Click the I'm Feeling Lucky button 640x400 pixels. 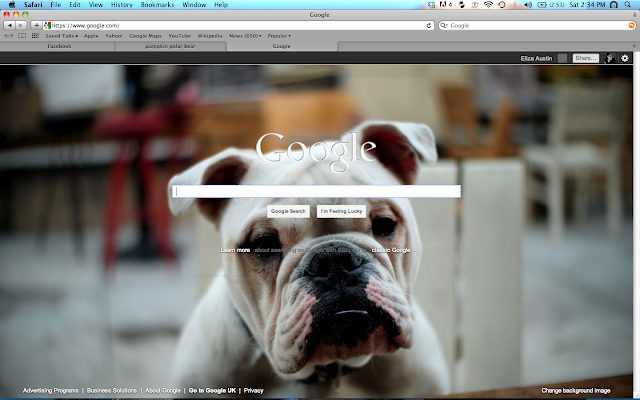pos(341,211)
